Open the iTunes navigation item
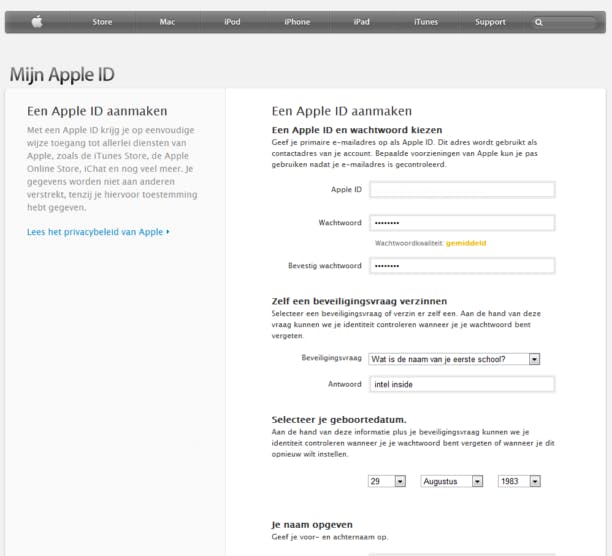Viewport: 612px width, 556px height. [426, 22]
